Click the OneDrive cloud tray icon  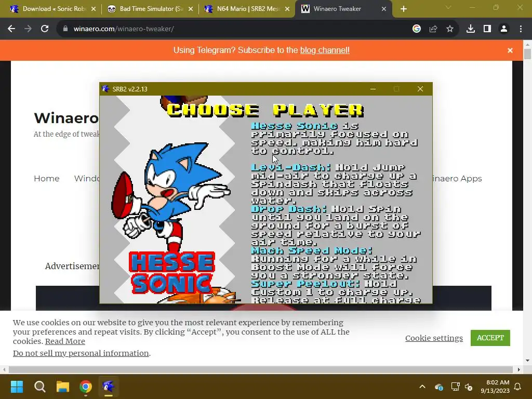438,387
